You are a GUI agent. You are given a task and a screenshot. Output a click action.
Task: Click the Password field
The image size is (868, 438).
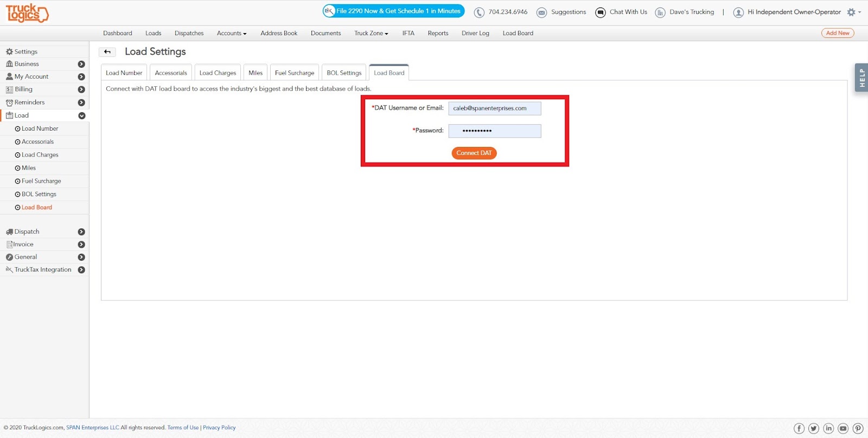pos(495,131)
